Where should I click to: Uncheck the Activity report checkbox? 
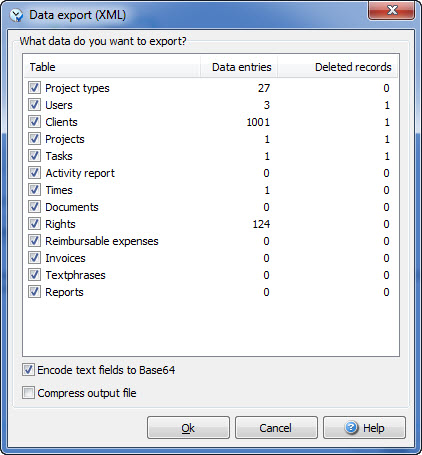pos(34,173)
